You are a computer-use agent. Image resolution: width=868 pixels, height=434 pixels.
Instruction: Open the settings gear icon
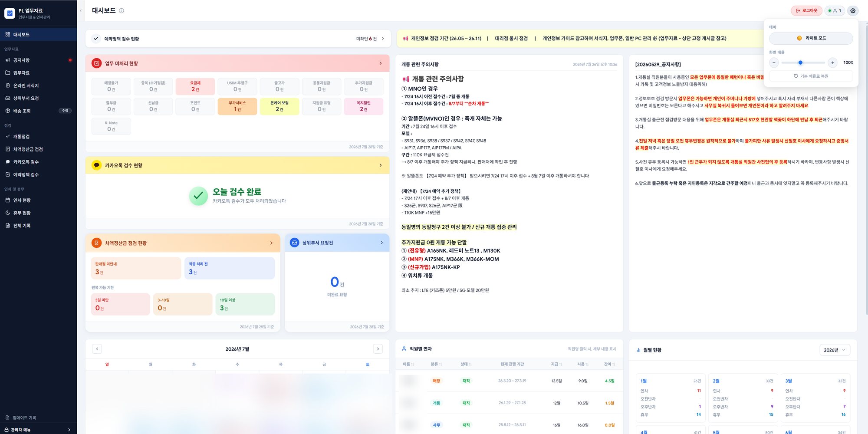(x=852, y=10)
